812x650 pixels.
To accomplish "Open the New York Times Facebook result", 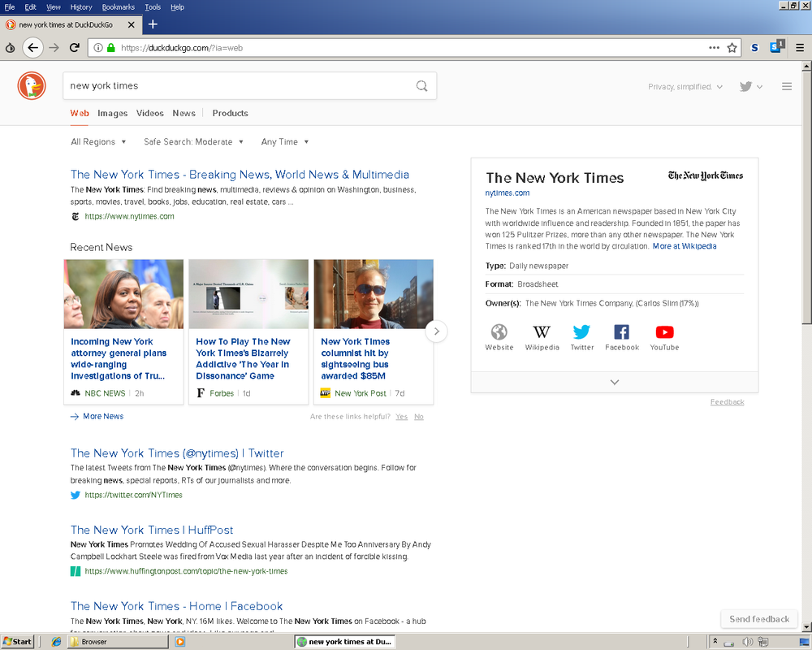I will 176,606.
